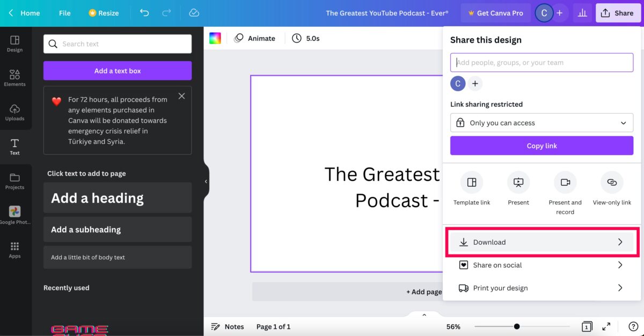Go back to Home

tap(24, 13)
